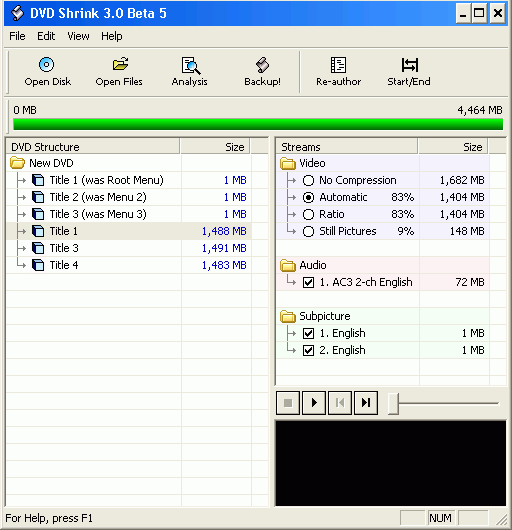Open the File menu
512x530 pixels.
click(x=17, y=36)
